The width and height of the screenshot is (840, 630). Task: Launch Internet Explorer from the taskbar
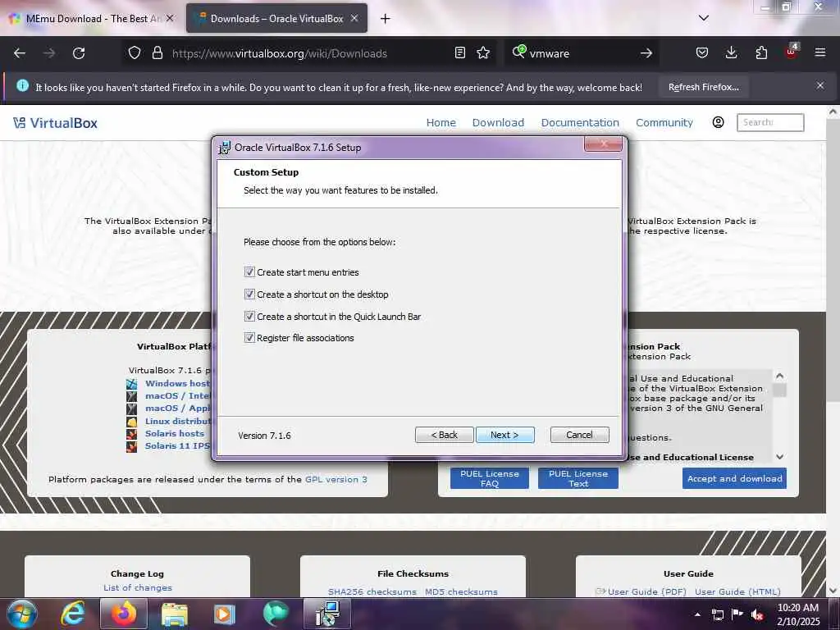coord(73,614)
